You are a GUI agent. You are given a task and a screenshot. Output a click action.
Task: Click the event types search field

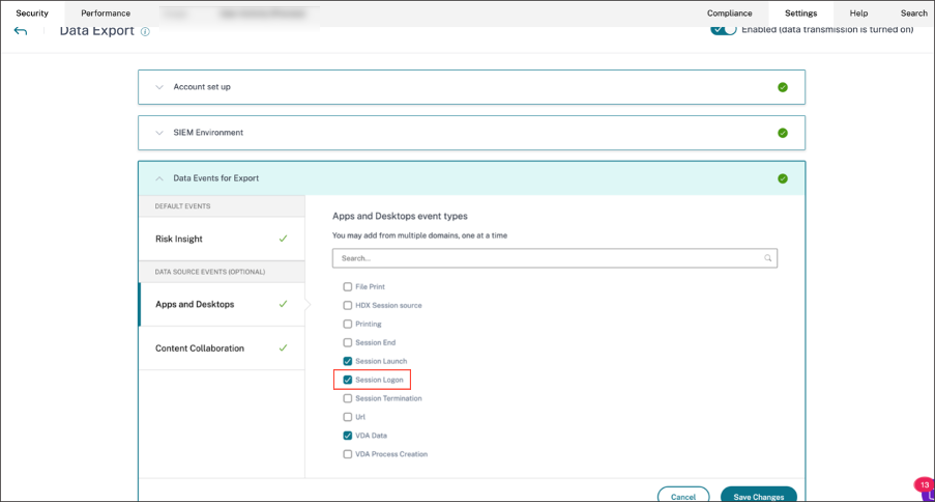coord(548,258)
